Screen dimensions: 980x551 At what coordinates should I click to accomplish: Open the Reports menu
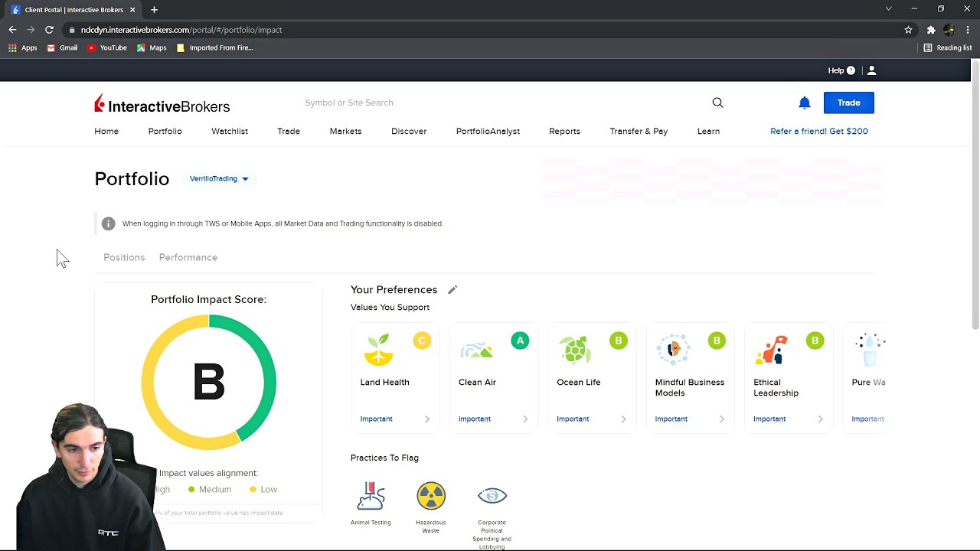click(x=564, y=131)
